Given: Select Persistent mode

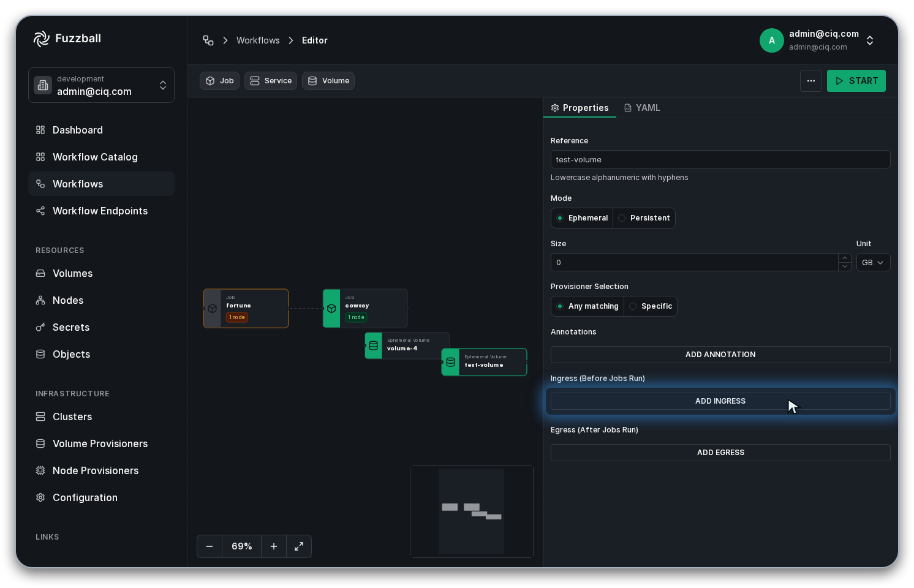Looking at the screenshot, I should click(644, 218).
